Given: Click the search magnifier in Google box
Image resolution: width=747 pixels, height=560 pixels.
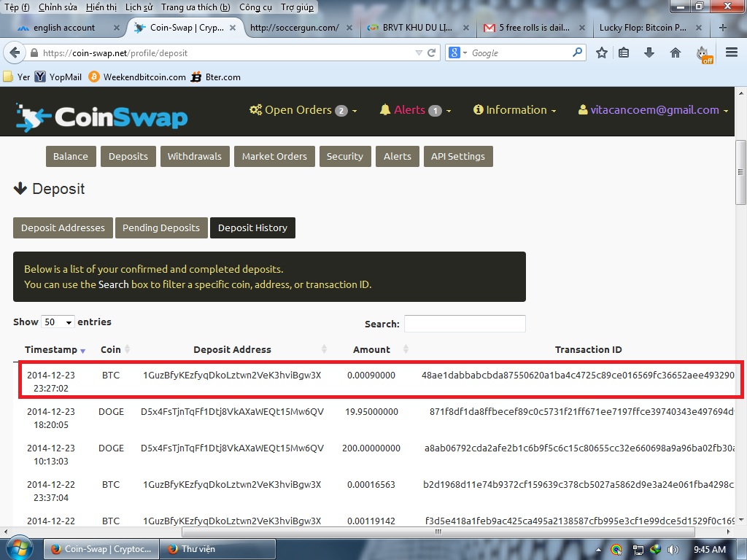Looking at the screenshot, I should pyautogui.click(x=578, y=52).
